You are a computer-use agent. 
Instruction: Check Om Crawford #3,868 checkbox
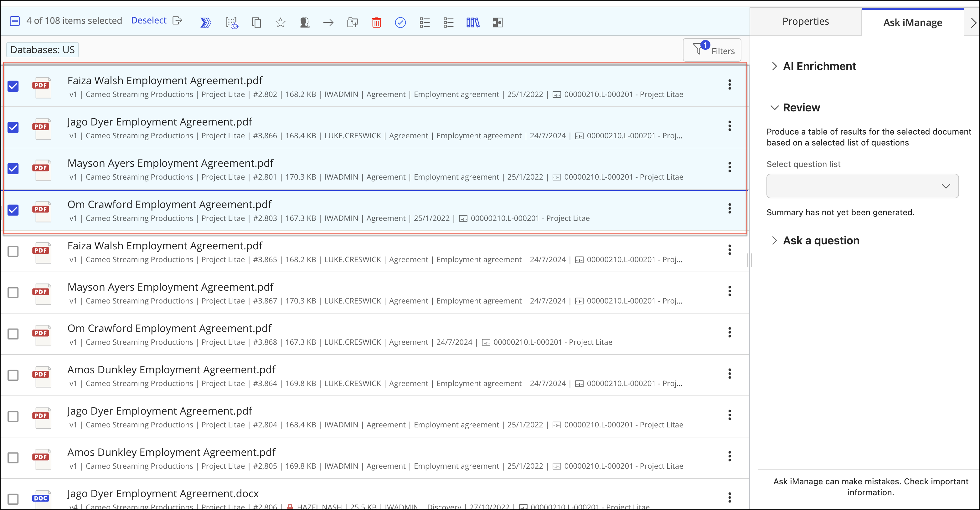click(13, 334)
